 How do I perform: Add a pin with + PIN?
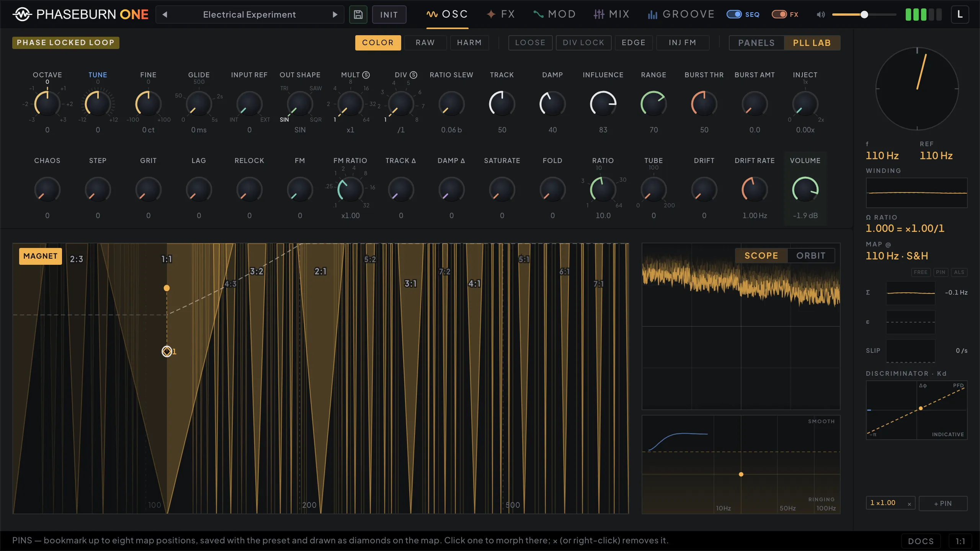point(943,504)
